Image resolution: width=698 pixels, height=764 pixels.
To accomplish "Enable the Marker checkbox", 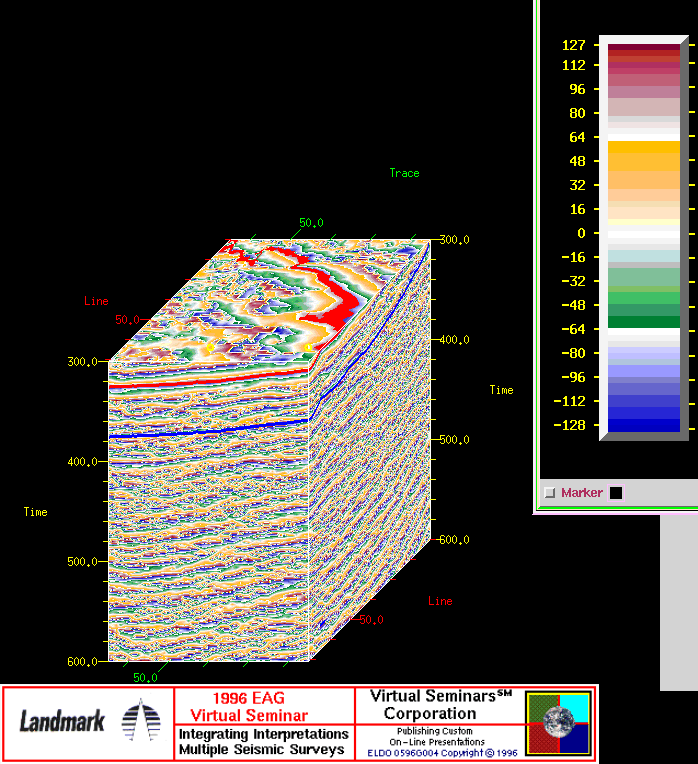I will click(549, 493).
